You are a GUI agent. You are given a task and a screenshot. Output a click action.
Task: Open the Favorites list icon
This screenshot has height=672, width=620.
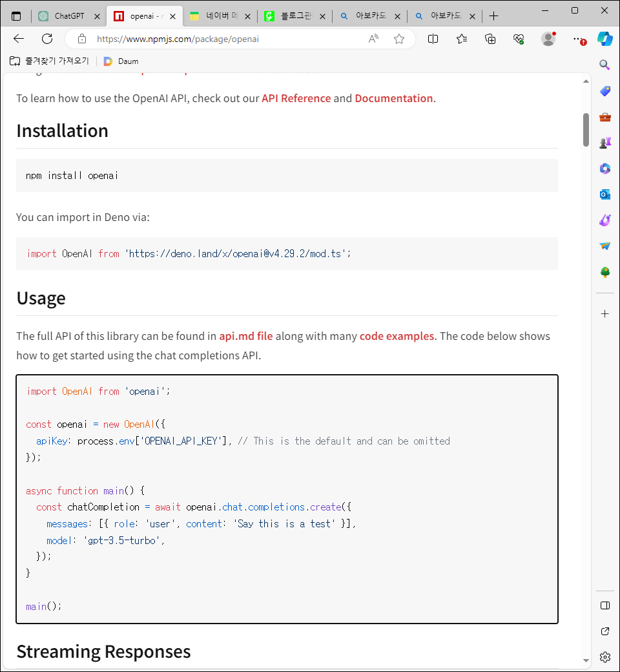pyautogui.click(x=462, y=39)
